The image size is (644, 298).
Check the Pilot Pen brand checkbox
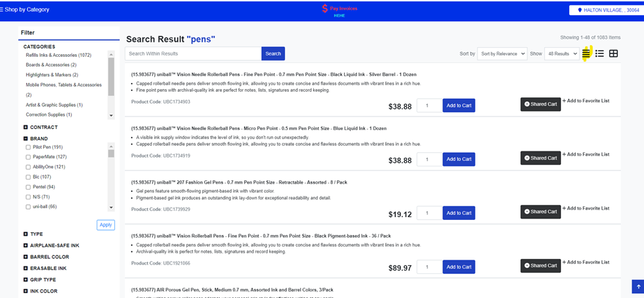coord(28,147)
